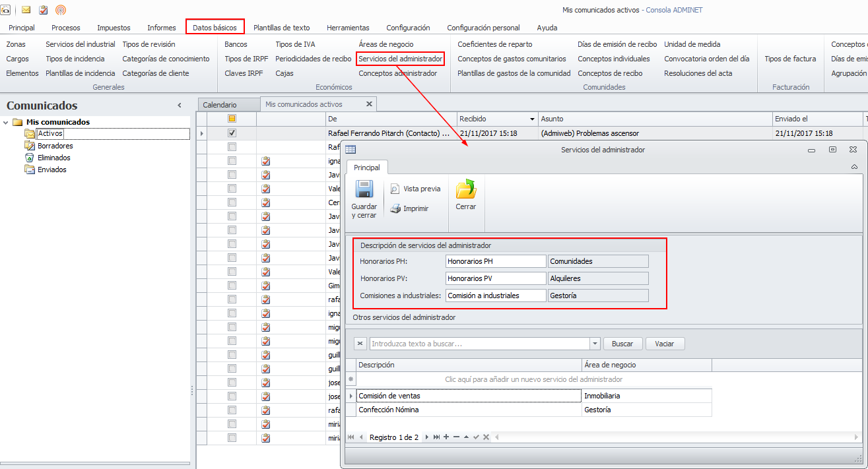Viewport: 868px width, 469px height.
Task: Collapse the Mis comunicados tree node
Action: [x=6, y=122]
